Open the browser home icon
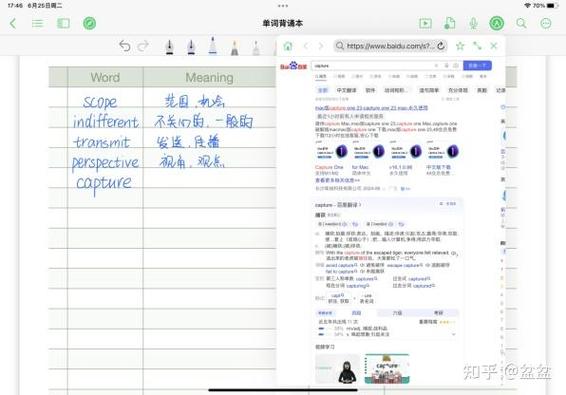Screen dimensions: 566x395 tap(288, 46)
